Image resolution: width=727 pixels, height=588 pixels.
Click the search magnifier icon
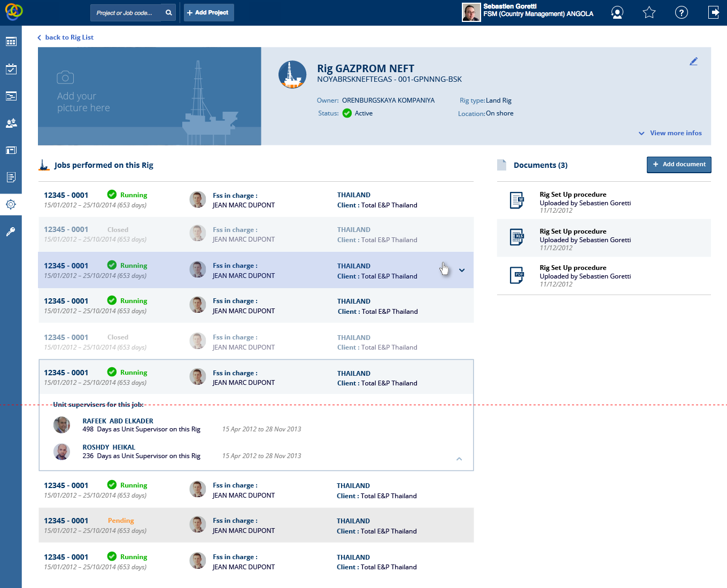pyautogui.click(x=169, y=12)
